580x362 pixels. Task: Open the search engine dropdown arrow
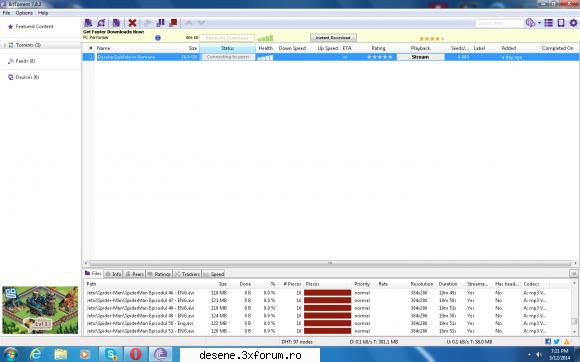pyautogui.click(x=539, y=23)
